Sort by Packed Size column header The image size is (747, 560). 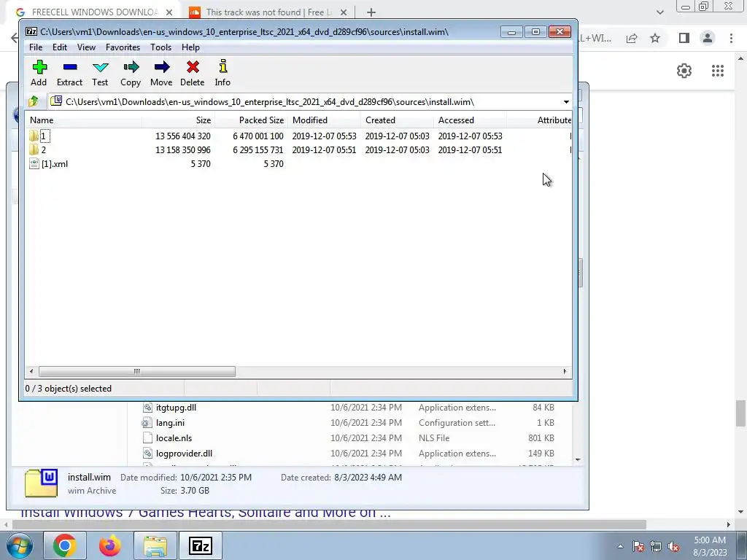point(251,120)
